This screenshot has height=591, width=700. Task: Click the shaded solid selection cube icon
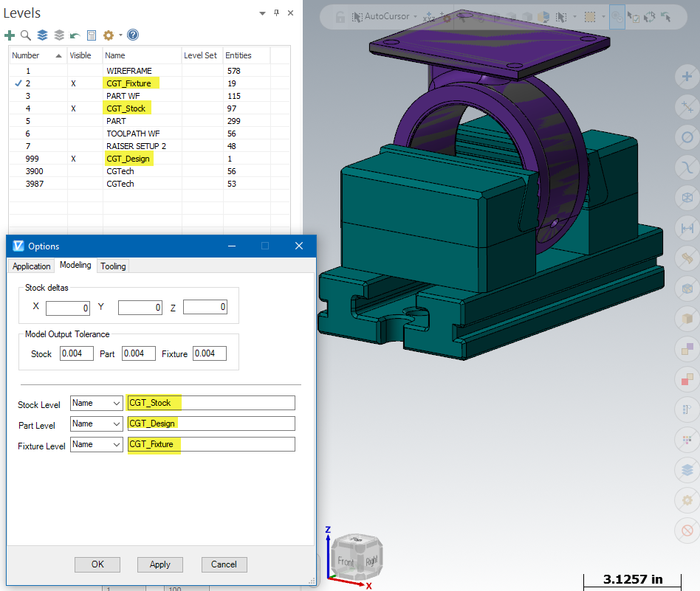tap(543, 17)
